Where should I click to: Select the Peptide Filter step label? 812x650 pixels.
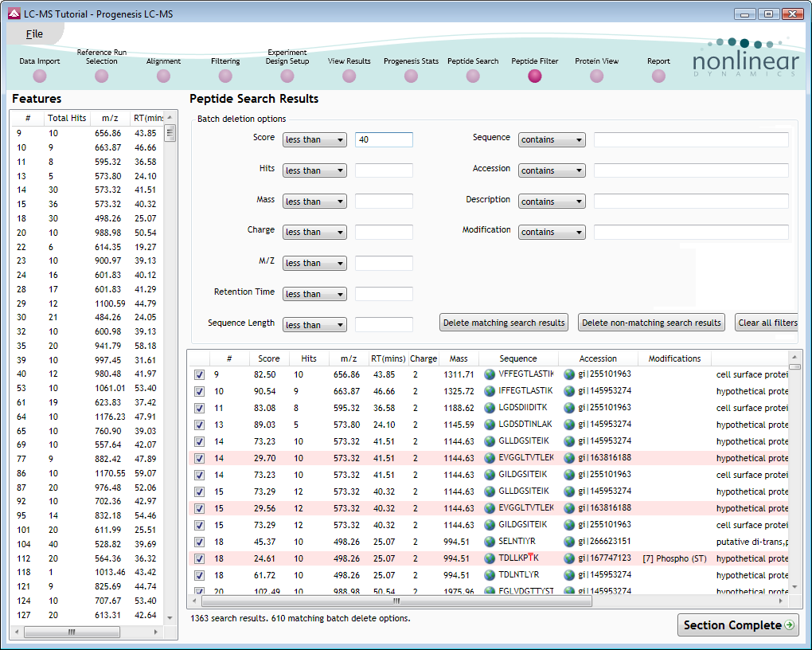(534, 61)
